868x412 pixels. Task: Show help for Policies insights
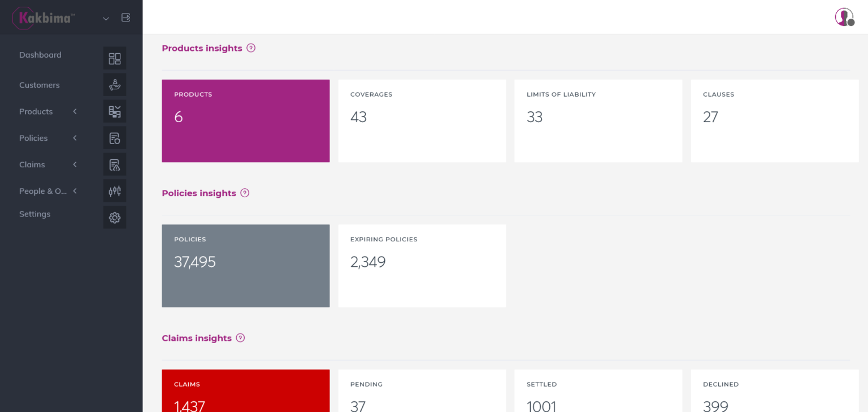coord(245,193)
